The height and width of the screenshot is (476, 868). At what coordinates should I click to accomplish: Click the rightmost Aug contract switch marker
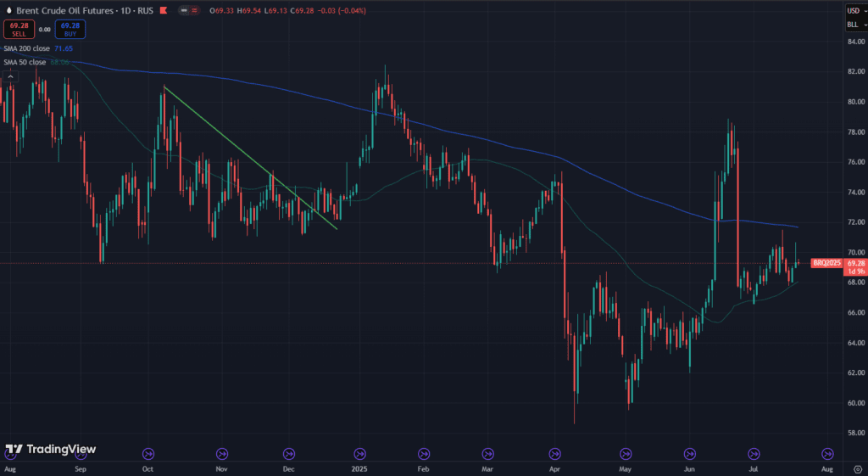click(827, 454)
